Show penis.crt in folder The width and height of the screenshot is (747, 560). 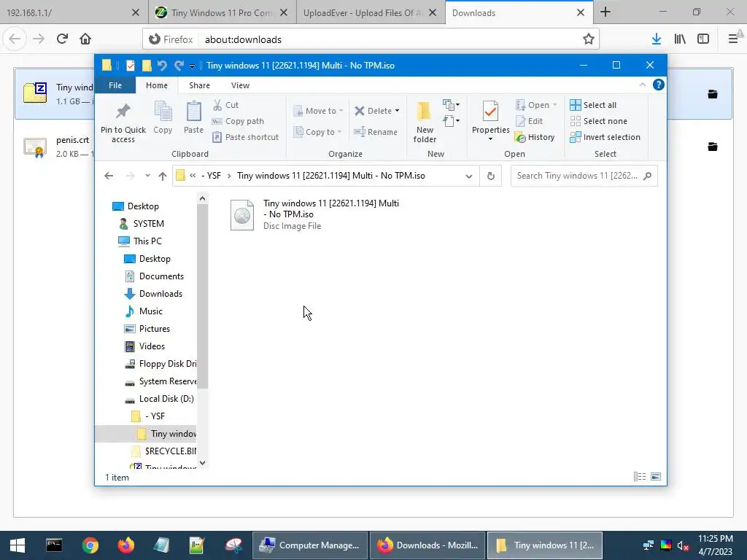point(712,147)
